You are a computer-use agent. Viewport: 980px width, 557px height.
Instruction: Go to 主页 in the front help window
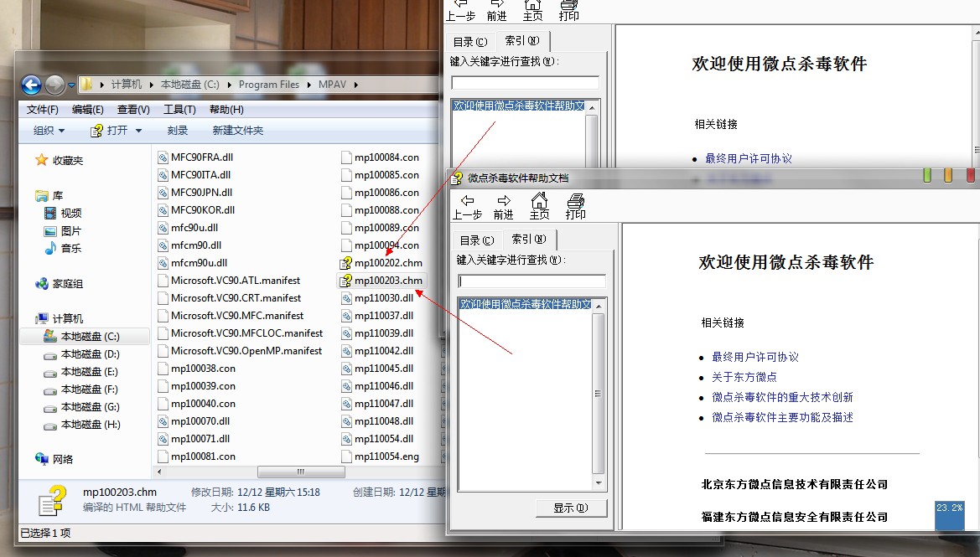pyautogui.click(x=539, y=207)
